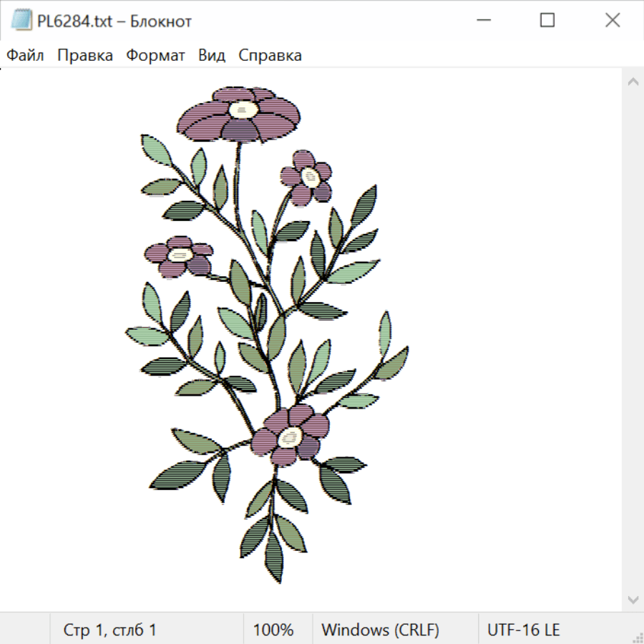The width and height of the screenshot is (644, 644).
Task: Click the resize grip in the window corner
Action: (x=637, y=637)
